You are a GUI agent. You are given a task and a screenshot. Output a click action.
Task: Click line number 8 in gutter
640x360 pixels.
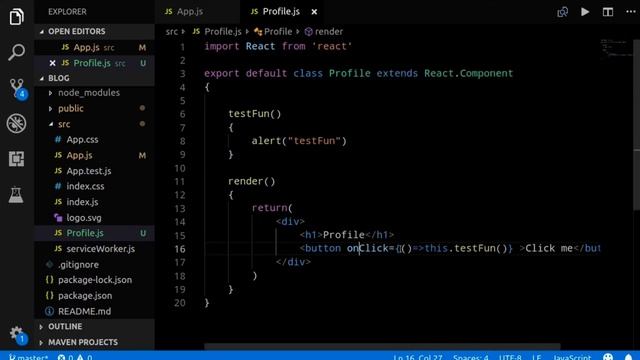pyautogui.click(x=182, y=141)
